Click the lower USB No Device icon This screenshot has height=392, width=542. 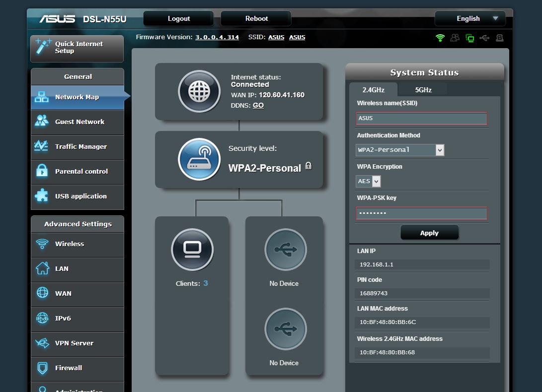pyautogui.click(x=286, y=329)
